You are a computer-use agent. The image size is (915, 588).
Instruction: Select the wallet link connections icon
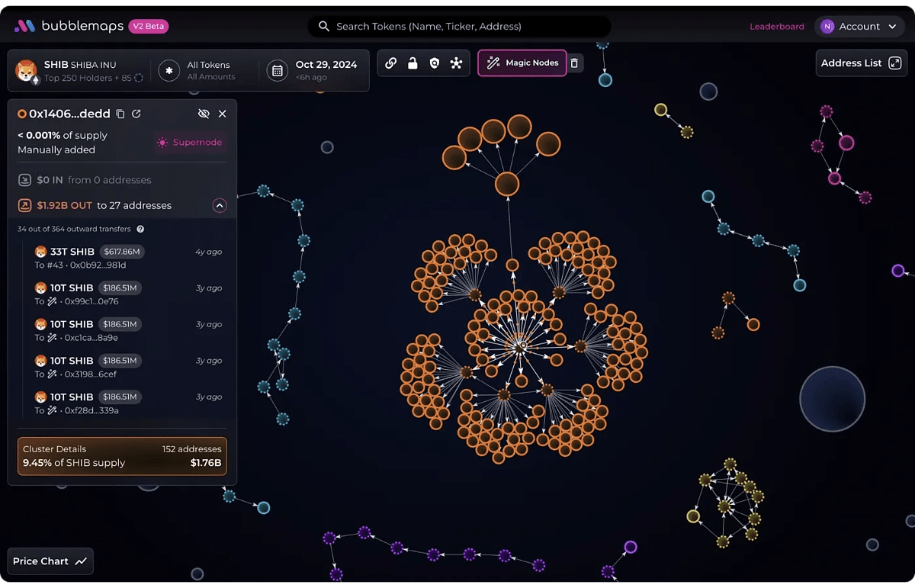391,63
